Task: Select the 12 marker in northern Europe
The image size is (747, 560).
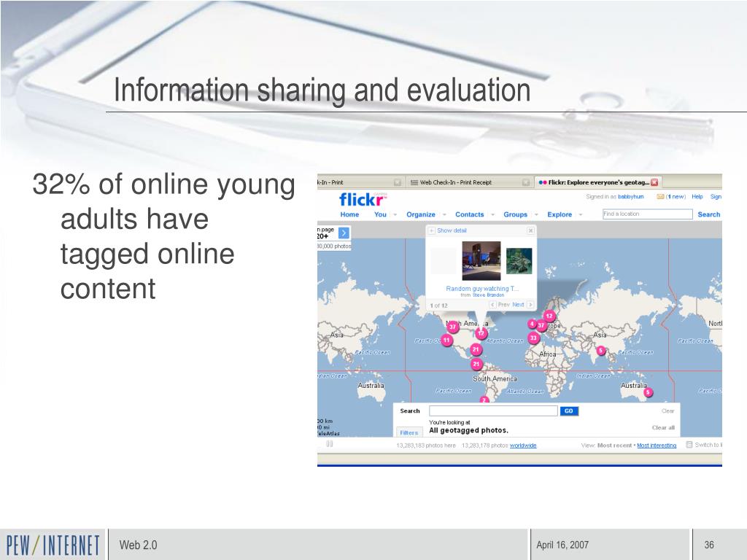Action: (x=549, y=316)
